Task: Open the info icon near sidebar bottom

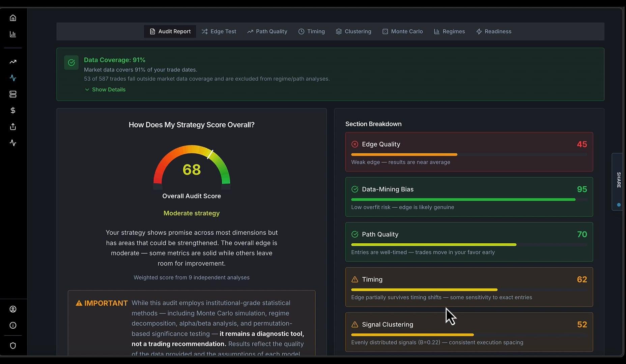Action: click(x=13, y=325)
